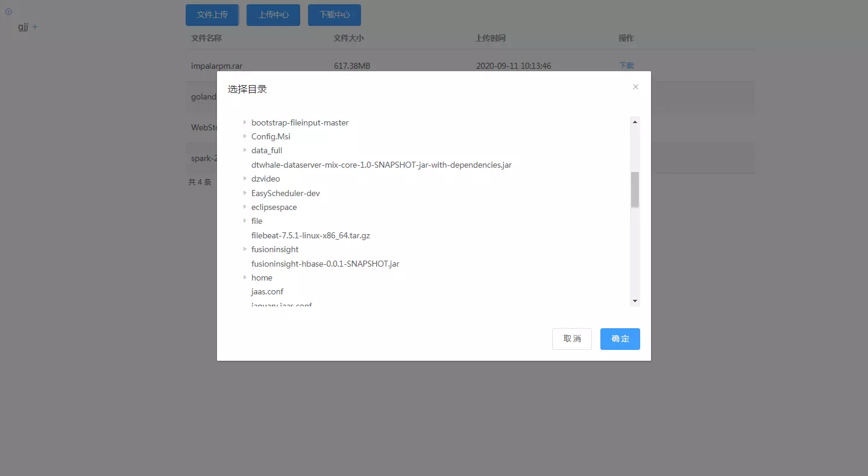Viewport: 868px width, 476px height.
Task: Expand the Config.Msi folder arrow
Action: (245, 136)
